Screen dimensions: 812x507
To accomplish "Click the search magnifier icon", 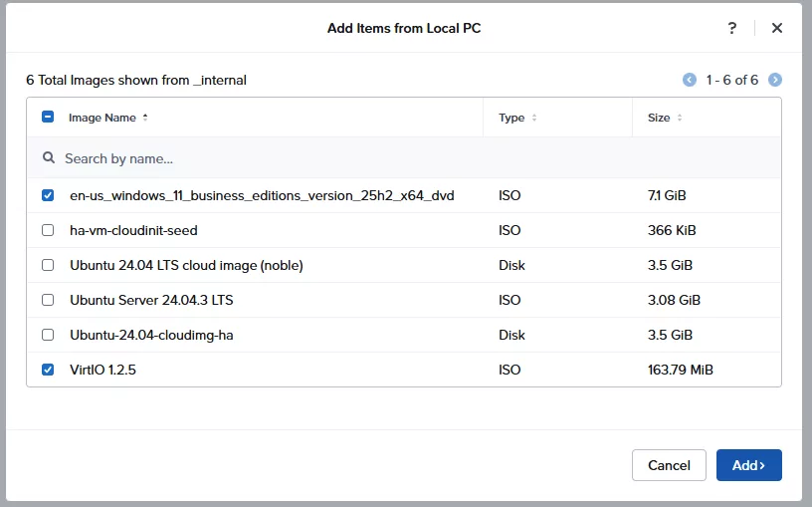I will point(49,157).
